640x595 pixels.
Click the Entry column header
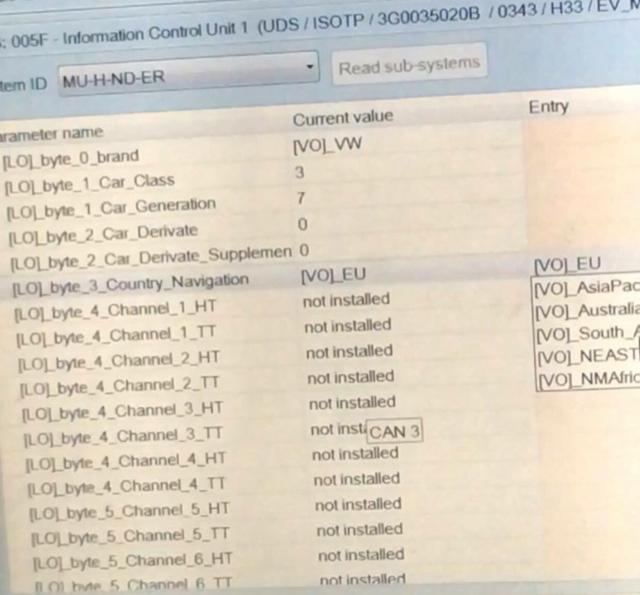[549, 107]
